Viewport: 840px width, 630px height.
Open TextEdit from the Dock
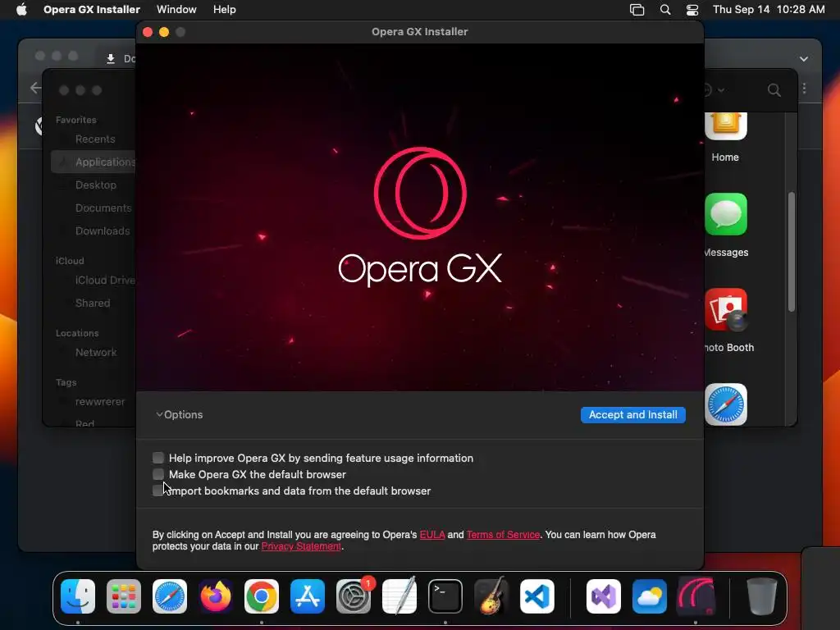[399, 596]
